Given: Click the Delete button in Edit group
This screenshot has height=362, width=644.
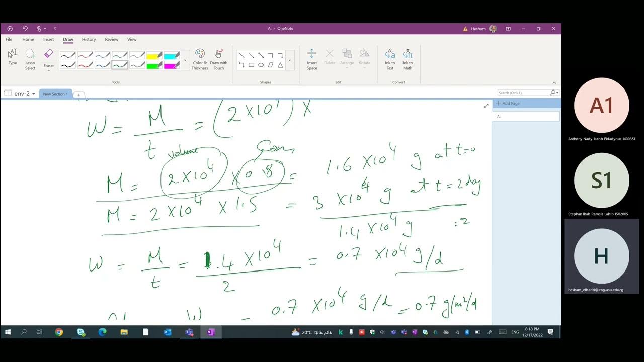Looking at the screenshot, I should 330,57.
